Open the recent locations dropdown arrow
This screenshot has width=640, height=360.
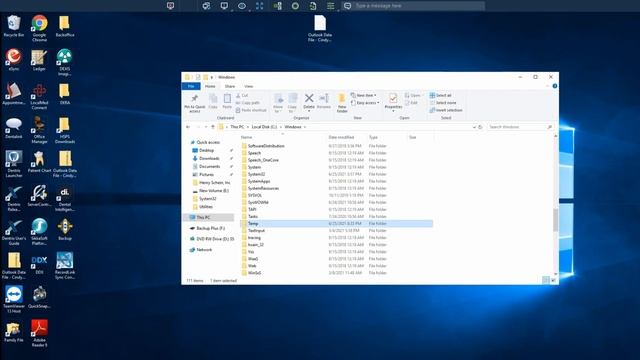tap(206, 127)
